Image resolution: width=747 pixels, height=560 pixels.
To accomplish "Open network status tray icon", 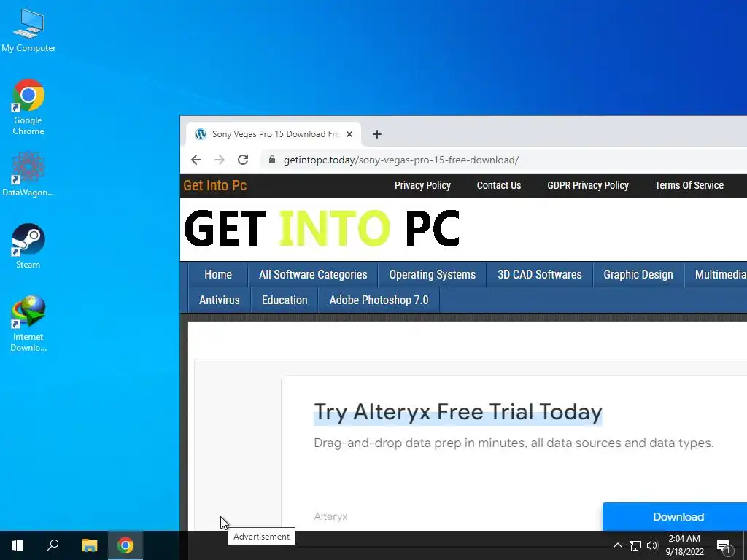I will (635, 545).
